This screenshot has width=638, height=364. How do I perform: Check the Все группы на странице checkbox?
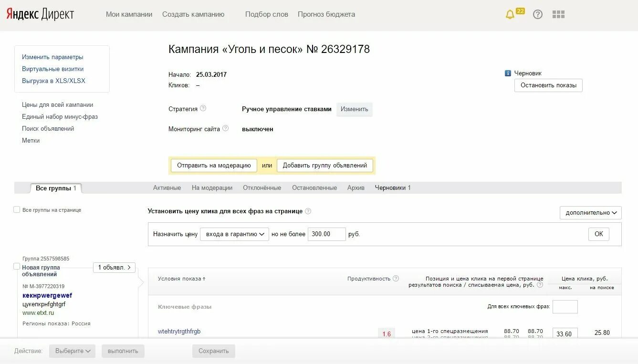point(16,209)
